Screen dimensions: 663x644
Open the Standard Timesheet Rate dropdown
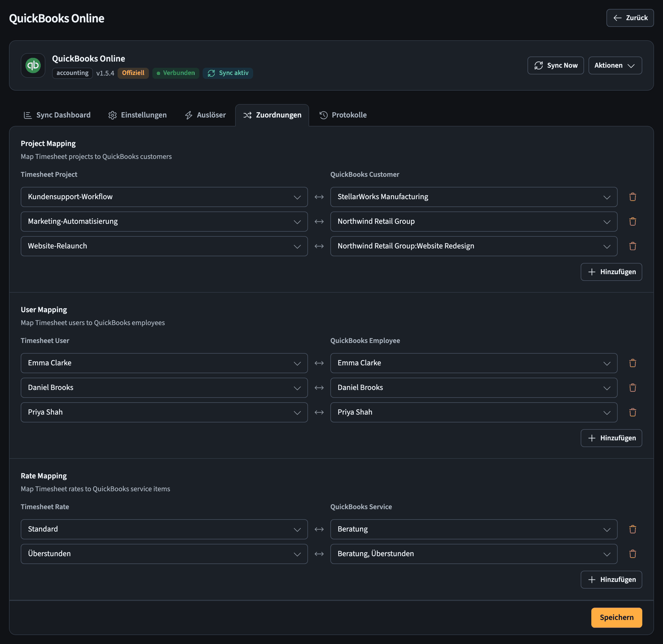point(164,529)
